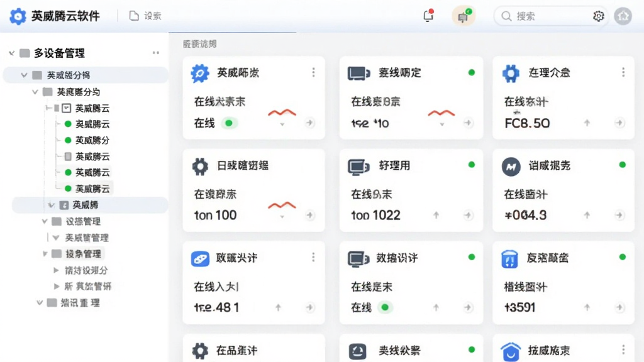Screen dimensions: 644x362
Task: Click the circular arrow button on the "ton 1022" card
Action: 468,215
